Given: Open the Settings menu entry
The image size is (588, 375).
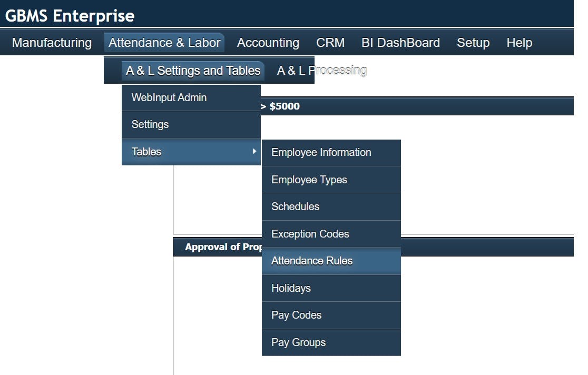Looking at the screenshot, I should (x=149, y=124).
